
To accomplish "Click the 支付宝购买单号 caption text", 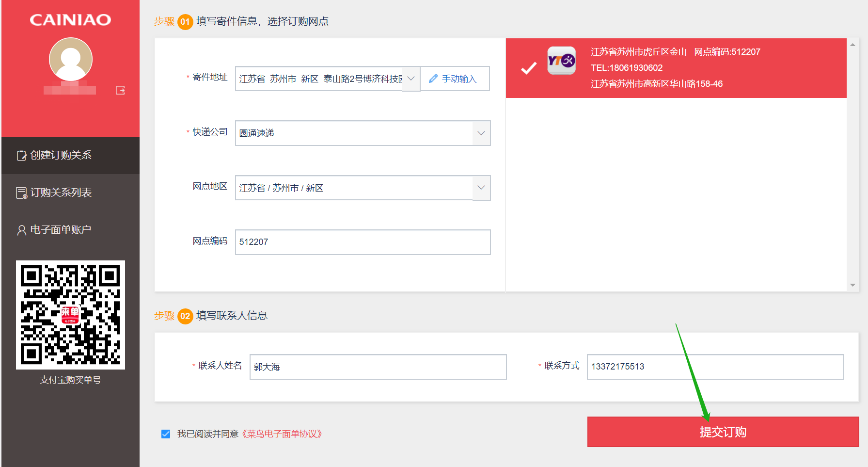I will 70,380.
